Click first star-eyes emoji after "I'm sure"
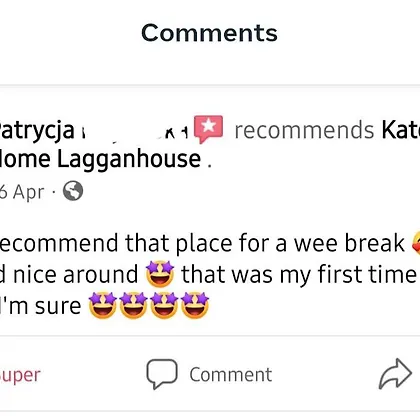 coord(103,305)
